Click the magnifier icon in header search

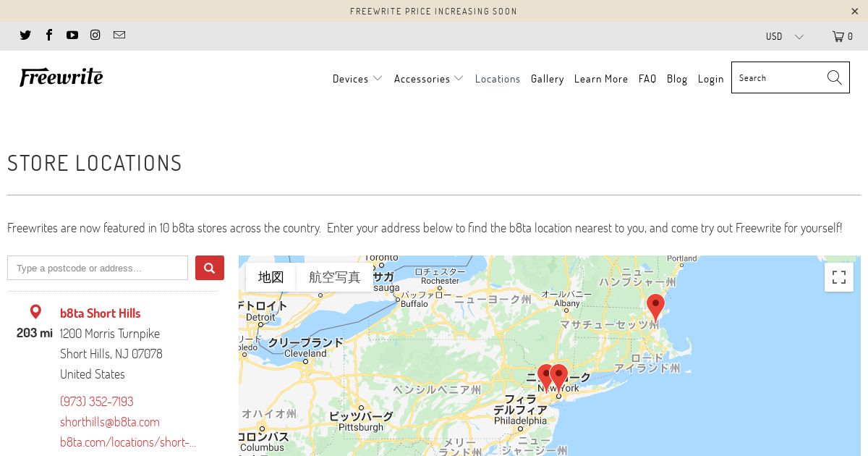pos(835,77)
